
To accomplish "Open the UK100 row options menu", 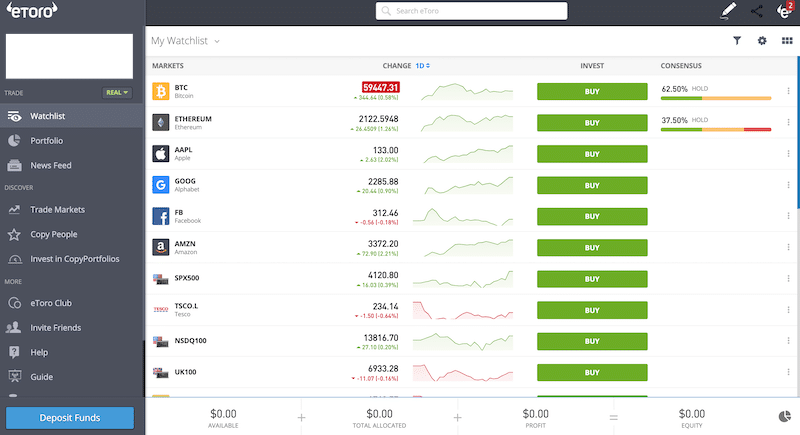I will tap(788, 372).
